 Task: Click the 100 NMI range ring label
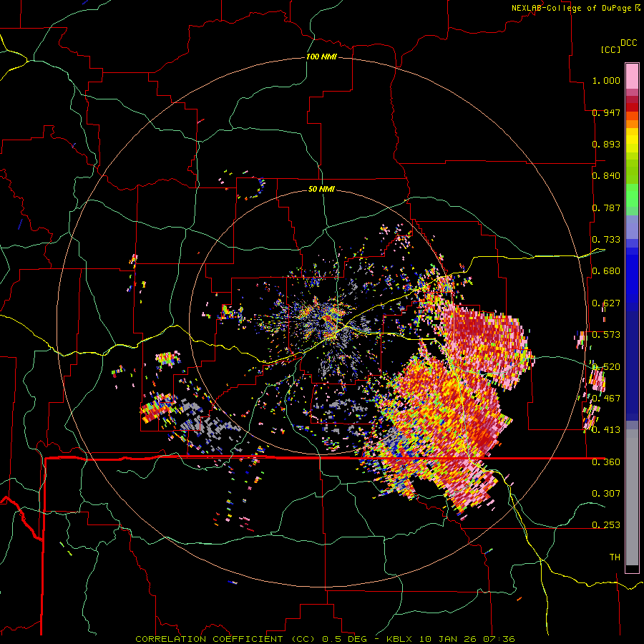[321, 57]
